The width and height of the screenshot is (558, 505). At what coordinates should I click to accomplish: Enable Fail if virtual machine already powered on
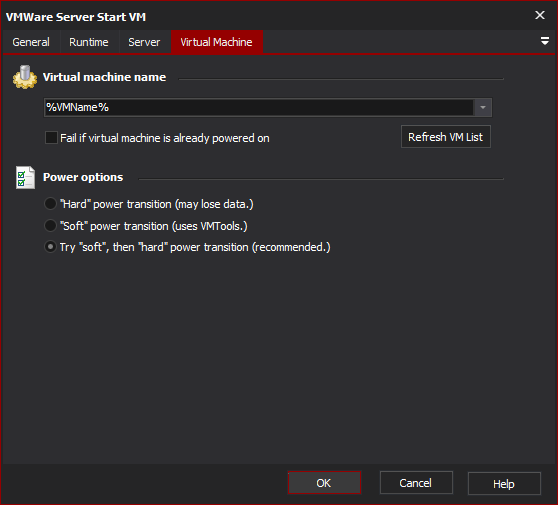(51, 138)
